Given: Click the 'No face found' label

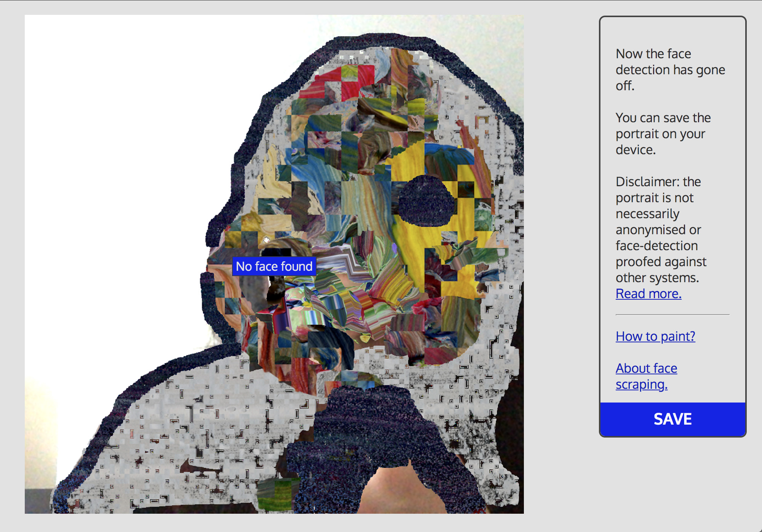Looking at the screenshot, I should pos(274,266).
